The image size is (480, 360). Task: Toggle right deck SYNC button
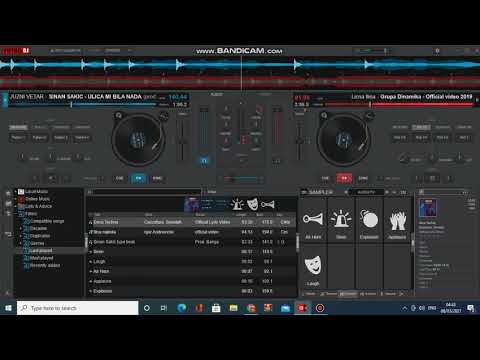(x=363, y=178)
